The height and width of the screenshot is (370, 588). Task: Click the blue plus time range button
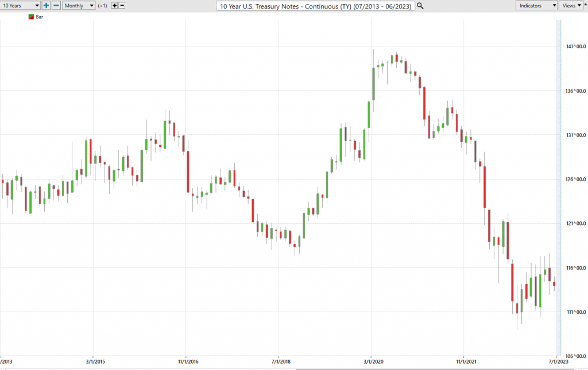pyautogui.click(x=46, y=6)
